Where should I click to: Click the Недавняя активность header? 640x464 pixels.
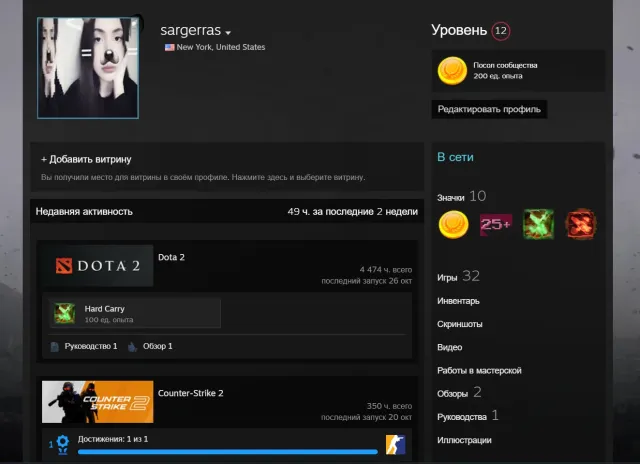click(84, 211)
